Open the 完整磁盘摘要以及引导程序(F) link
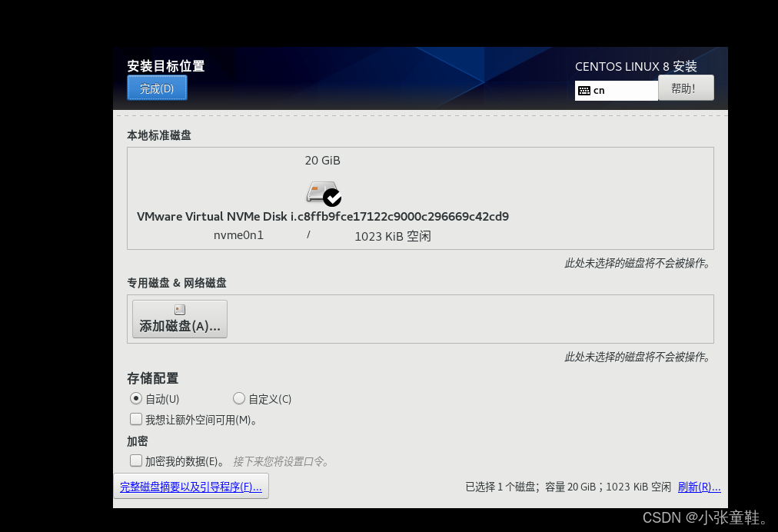Screen dimensions: 778x532 click(191, 486)
